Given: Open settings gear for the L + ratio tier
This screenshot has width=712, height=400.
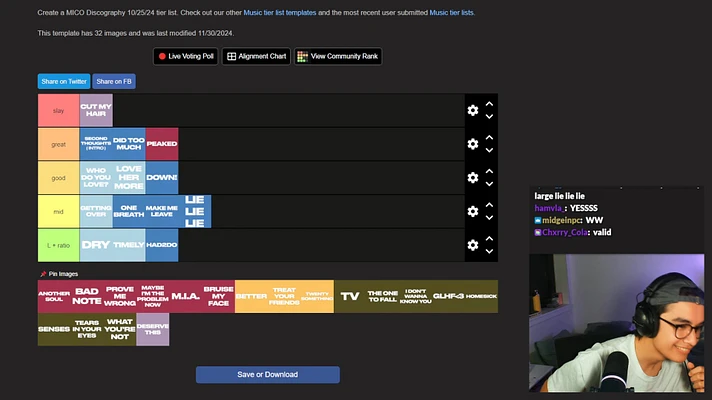Looking at the screenshot, I should [x=473, y=245].
